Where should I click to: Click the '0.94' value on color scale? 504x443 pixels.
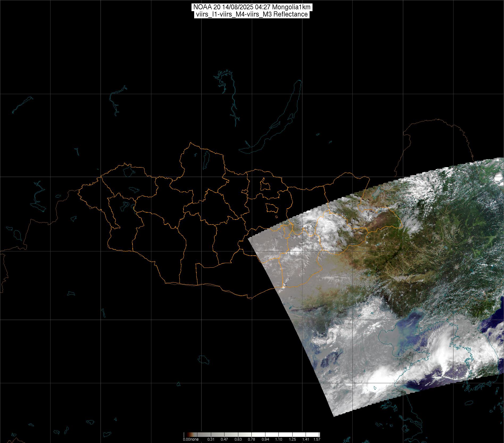pyautogui.click(x=265, y=440)
